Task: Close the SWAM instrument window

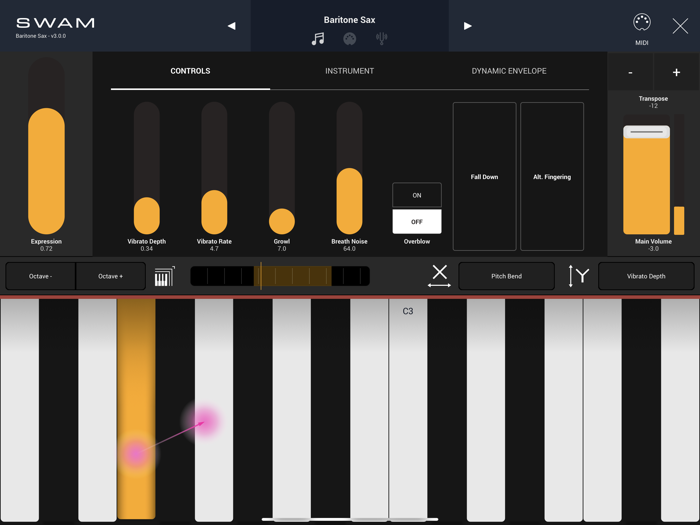Action: (680, 26)
